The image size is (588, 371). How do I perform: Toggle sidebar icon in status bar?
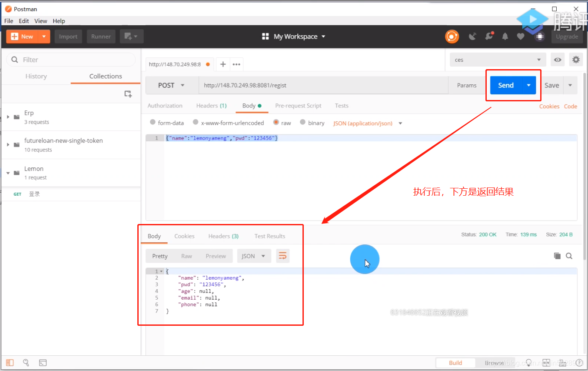point(10,363)
